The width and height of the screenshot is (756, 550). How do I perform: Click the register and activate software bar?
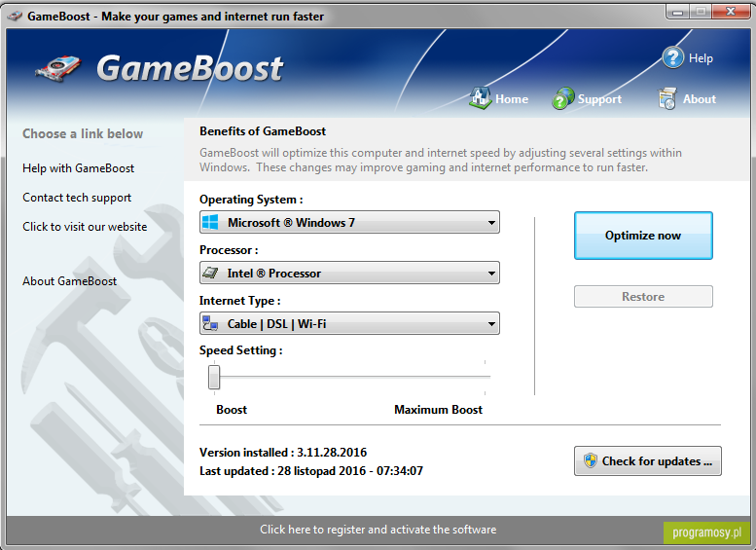[378, 530]
